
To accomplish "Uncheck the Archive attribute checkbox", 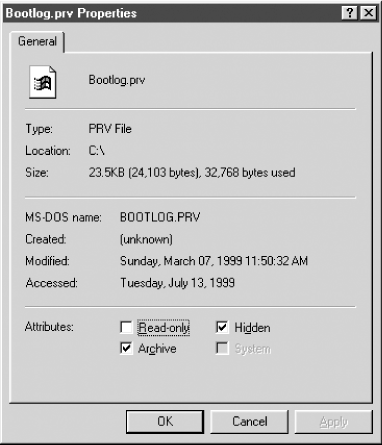I will point(126,348).
